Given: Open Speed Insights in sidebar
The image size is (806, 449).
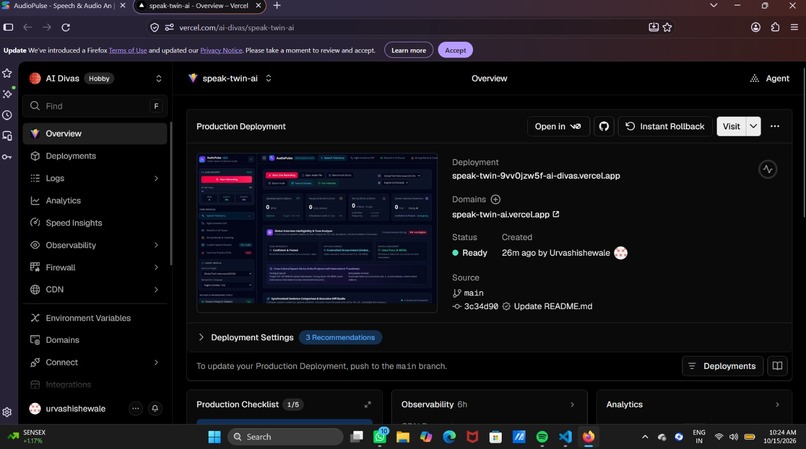Looking at the screenshot, I should tap(95, 223).
